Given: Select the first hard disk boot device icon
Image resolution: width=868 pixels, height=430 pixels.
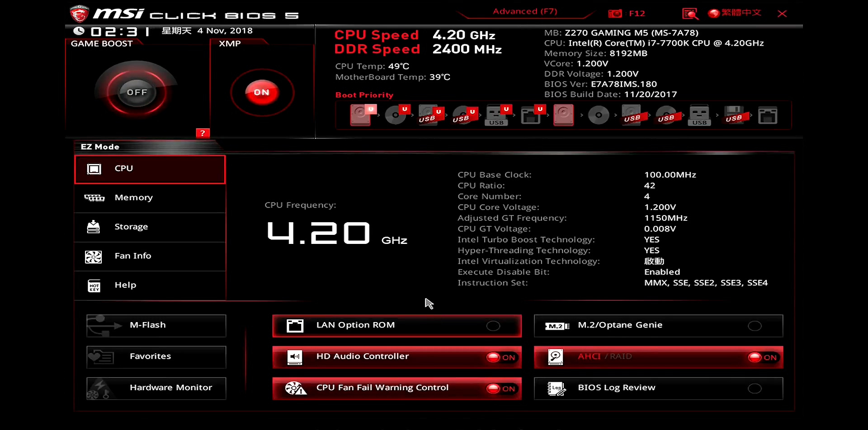Looking at the screenshot, I should tap(361, 115).
